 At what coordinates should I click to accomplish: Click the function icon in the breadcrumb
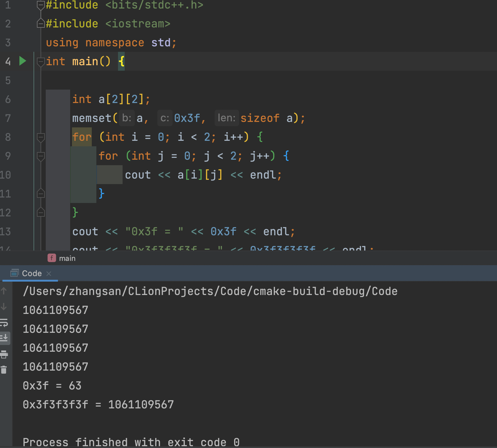coord(52,258)
